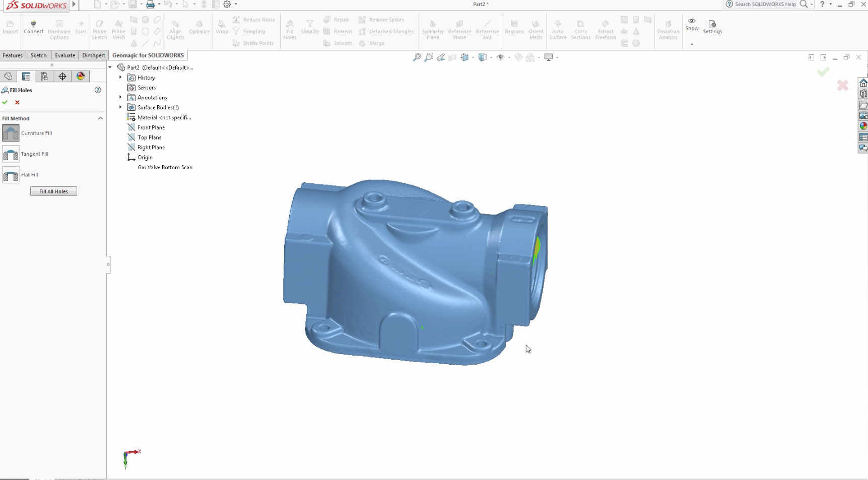Click the Show eye icon
The image size is (868, 480).
692,21
